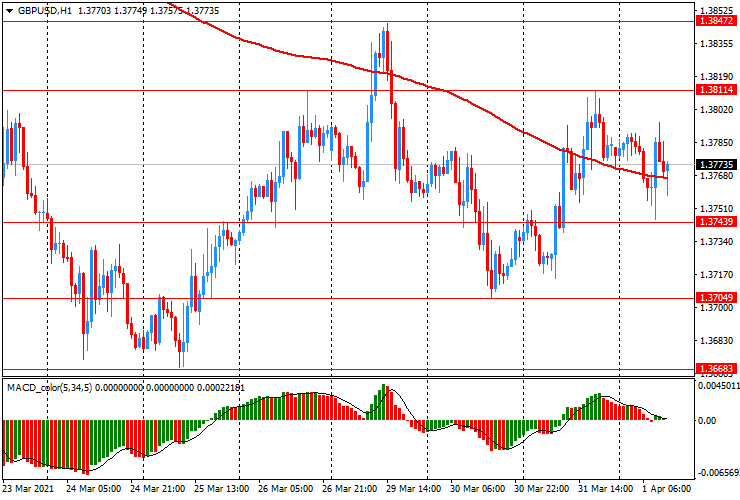This screenshot has height=500, width=740.
Task: Select the 1.37439 price level label
Action: pyautogui.click(x=716, y=222)
